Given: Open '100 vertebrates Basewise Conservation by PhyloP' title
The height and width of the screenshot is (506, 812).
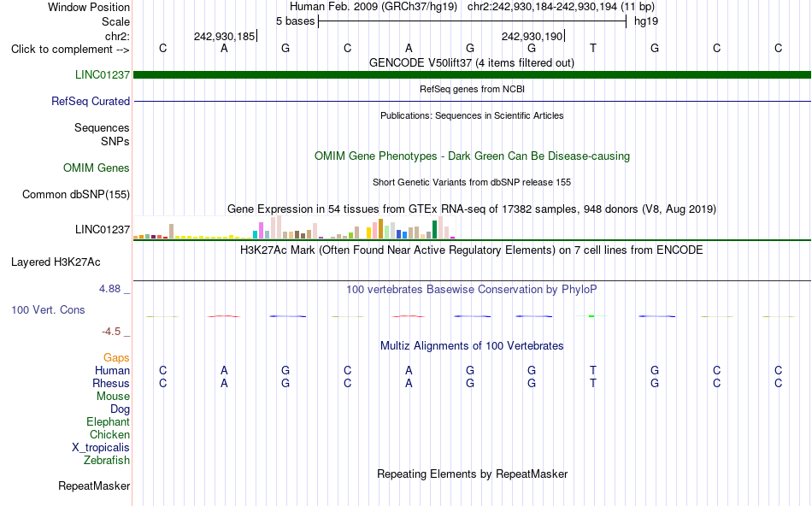Looking at the screenshot, I should click(472, 290).
